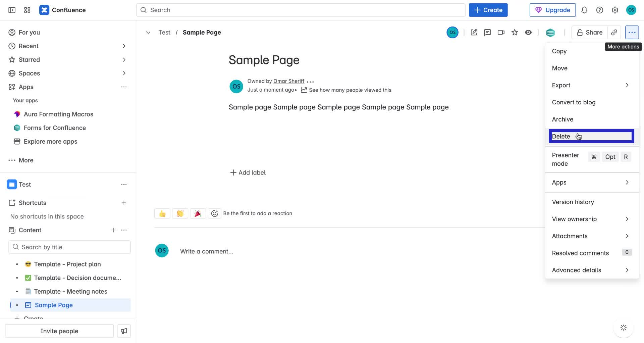Open the Aura Formatting Macros app
The image size is (644, 343).
click(58, 114)
